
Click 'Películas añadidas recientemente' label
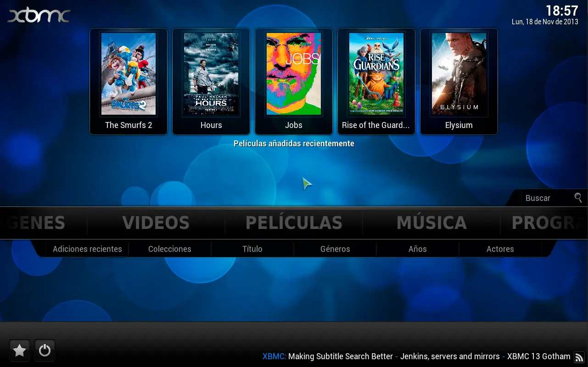coord(294,144)
